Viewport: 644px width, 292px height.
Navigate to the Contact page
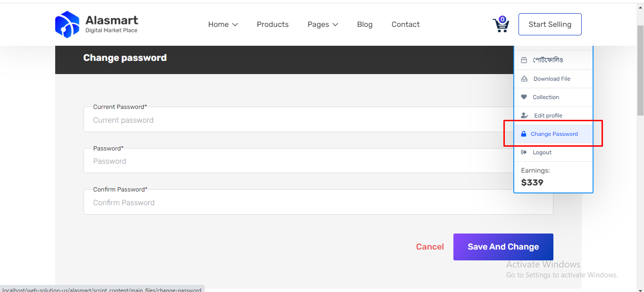[x=405, y=25]
